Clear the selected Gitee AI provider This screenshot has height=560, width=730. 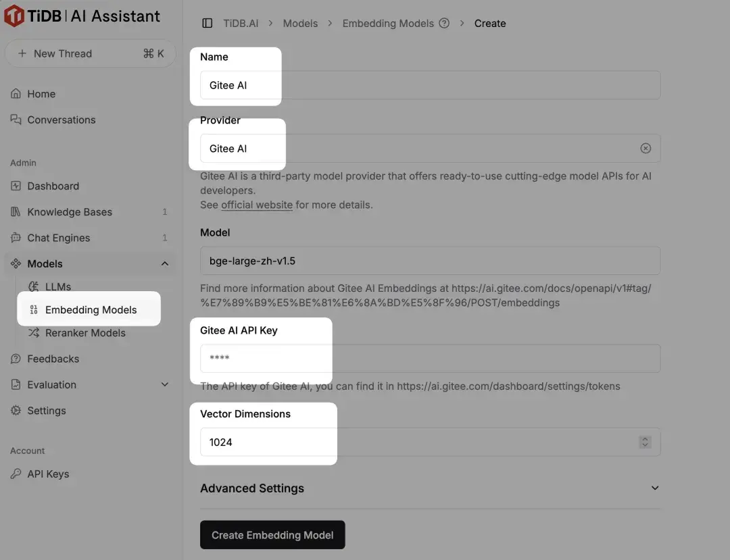tap(646, 148)
